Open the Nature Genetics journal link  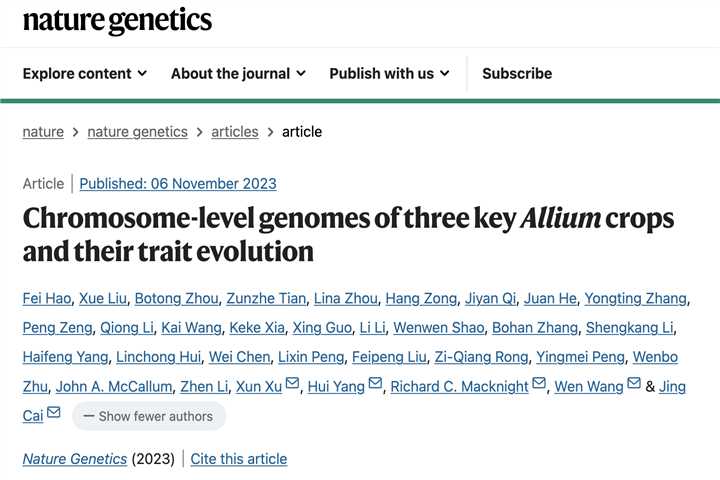pyautogui.click(x=75, y=459)
